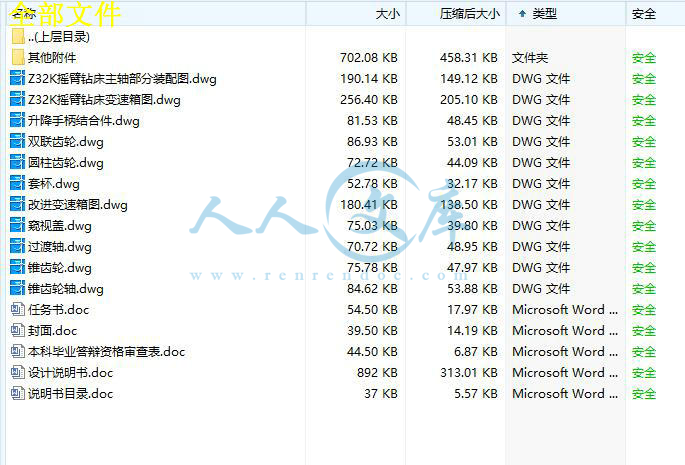Toggle sort arrow on 类型 column

click(x=522, y=14)
